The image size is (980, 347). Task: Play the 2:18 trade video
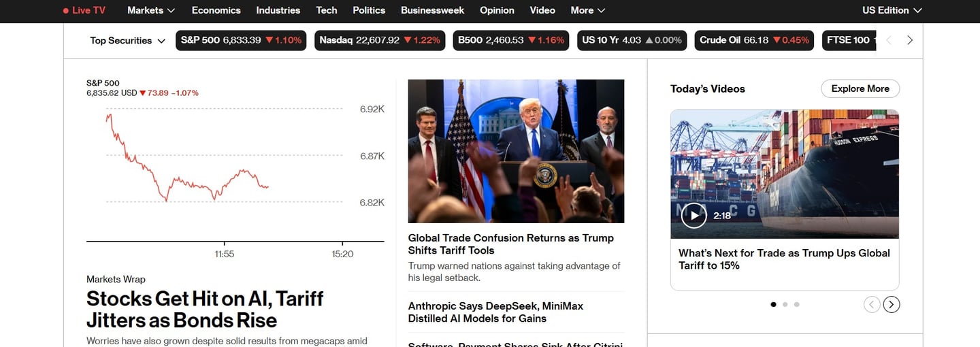(x=694, y=216)
